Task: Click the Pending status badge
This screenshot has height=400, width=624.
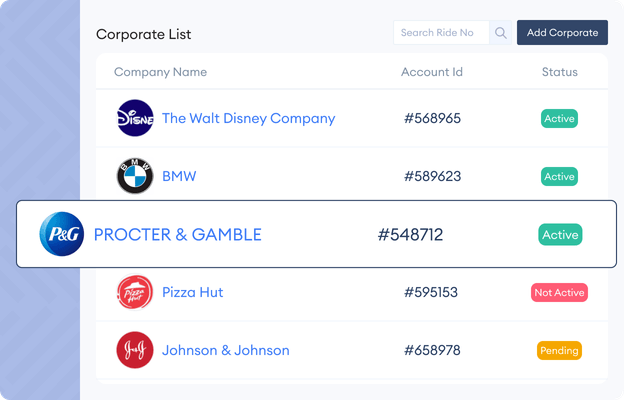Action: click(559, 350)
